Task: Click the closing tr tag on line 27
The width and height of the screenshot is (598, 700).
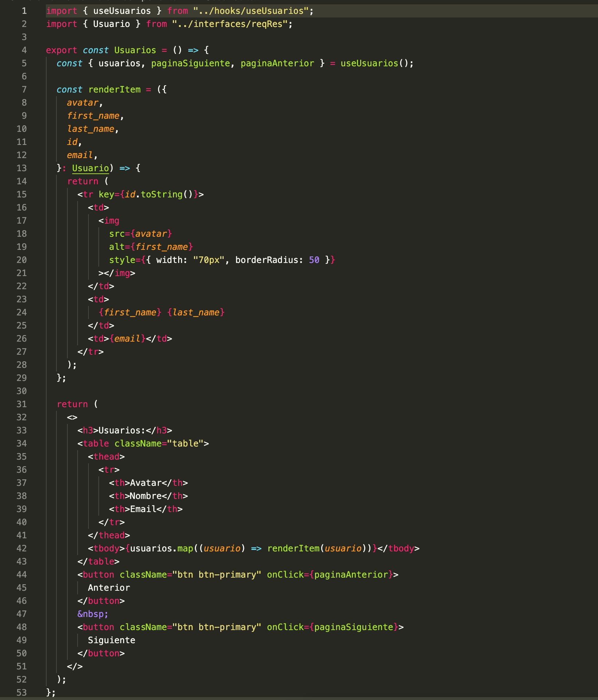Action: click(x=91, y=352)
